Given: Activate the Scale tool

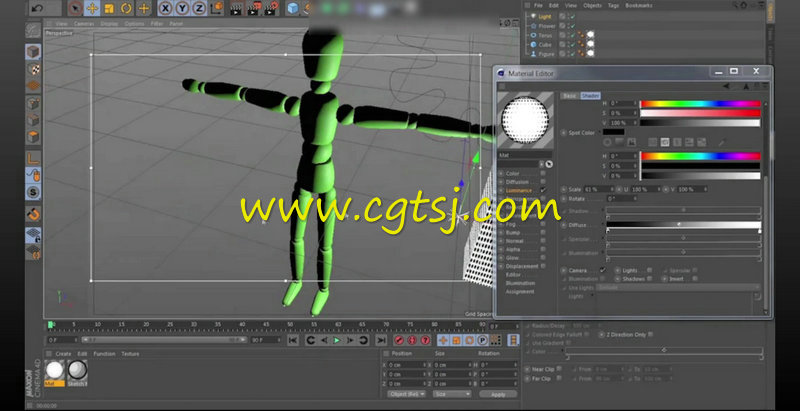Looking at the screenshot, I should tap(109, 8).
